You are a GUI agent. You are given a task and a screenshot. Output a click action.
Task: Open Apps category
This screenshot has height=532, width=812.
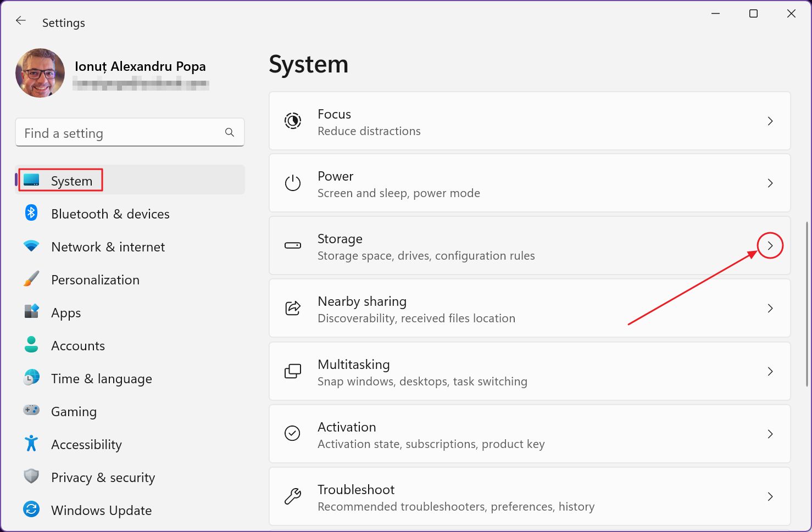tap(66, 313)
